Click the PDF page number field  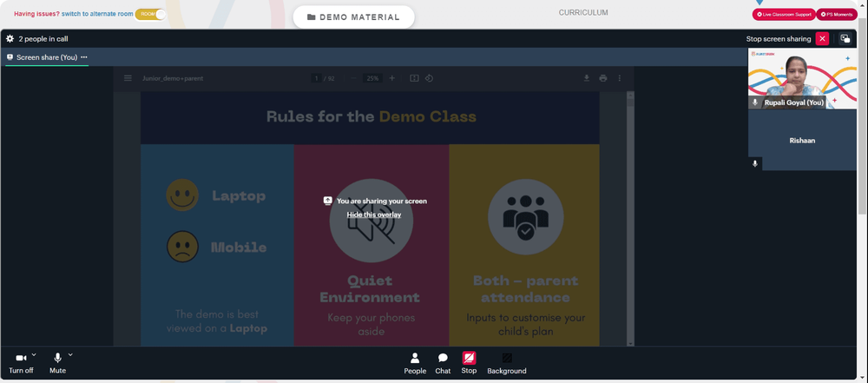tap(317, 78)
